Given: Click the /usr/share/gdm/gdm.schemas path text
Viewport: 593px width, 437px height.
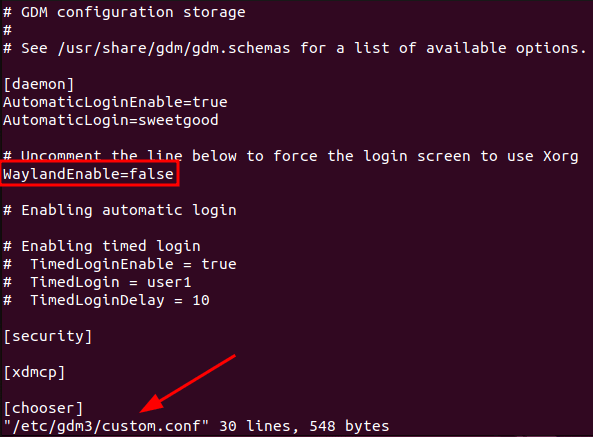Looking at the screenshot, I should (174, 48).
